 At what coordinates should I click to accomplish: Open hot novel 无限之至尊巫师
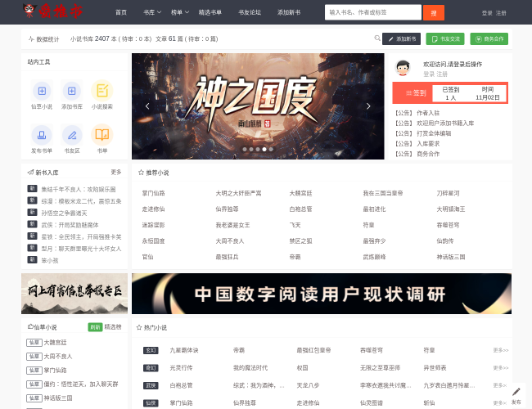click(380, 368)
